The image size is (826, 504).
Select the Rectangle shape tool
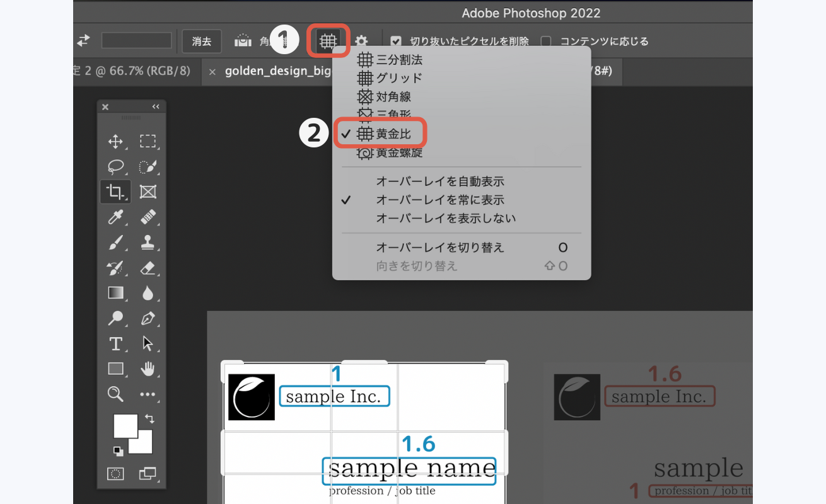coord(115,369)
